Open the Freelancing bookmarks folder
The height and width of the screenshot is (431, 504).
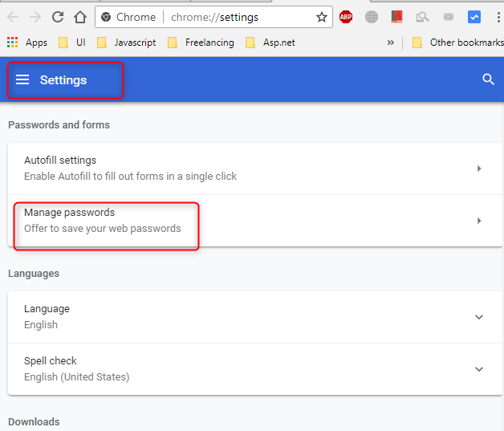pyautogui.click(x=201, y=43)
